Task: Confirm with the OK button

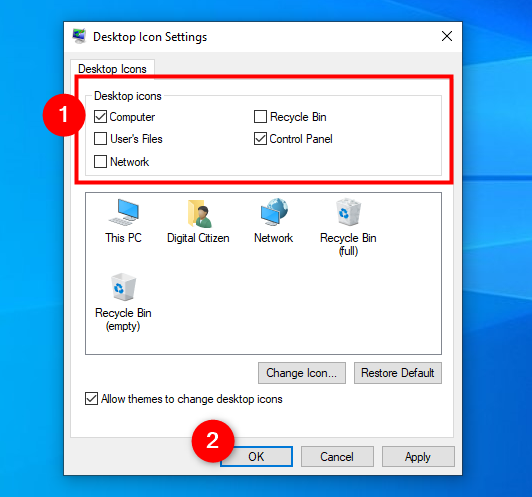Action: [x=256, y=457]
